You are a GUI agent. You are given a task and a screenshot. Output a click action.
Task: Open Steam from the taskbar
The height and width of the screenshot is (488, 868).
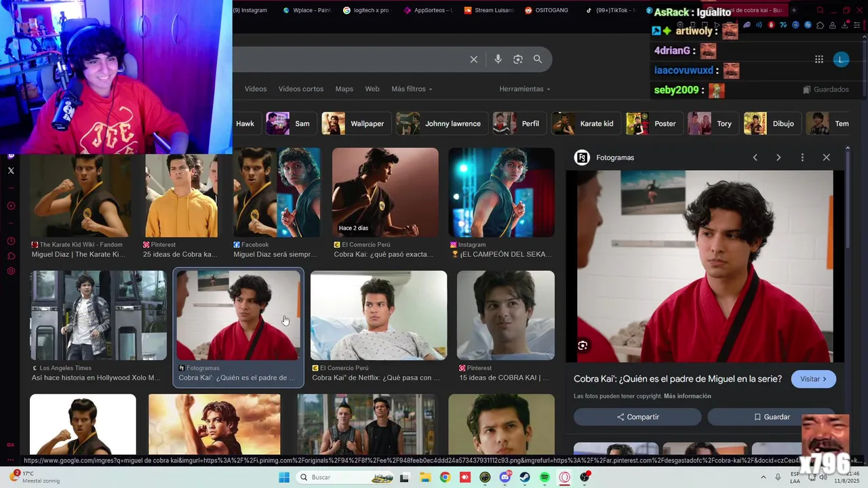pyautogui.click(x=525, y=477)
